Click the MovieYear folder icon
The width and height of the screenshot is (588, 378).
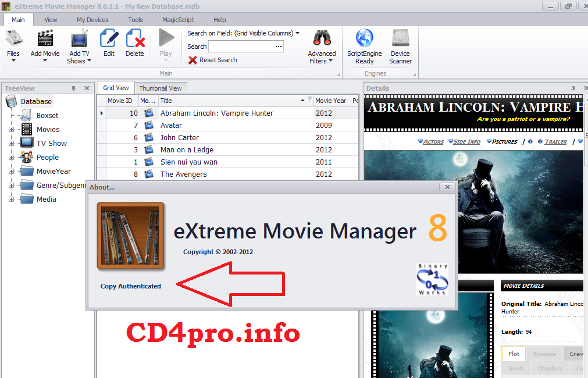click(27, 171)
